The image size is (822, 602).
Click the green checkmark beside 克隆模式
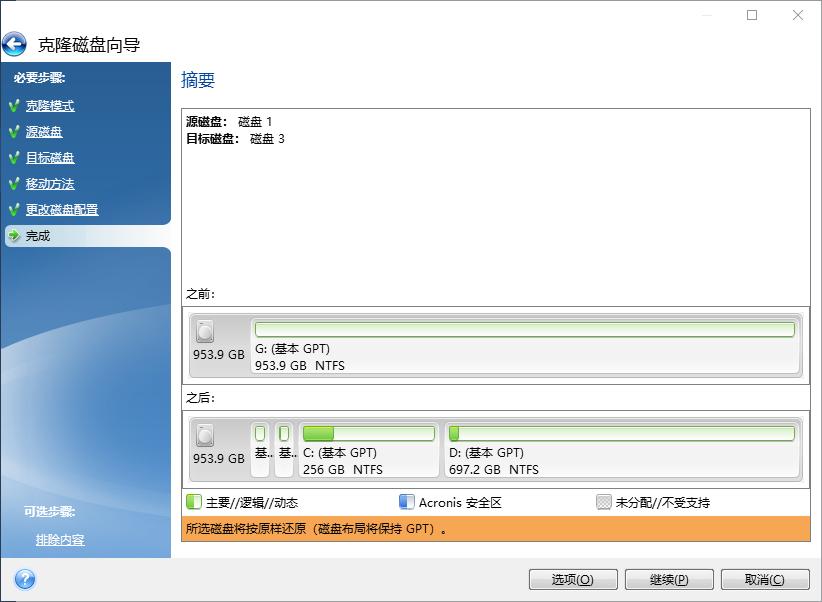(x=15, y=106)
